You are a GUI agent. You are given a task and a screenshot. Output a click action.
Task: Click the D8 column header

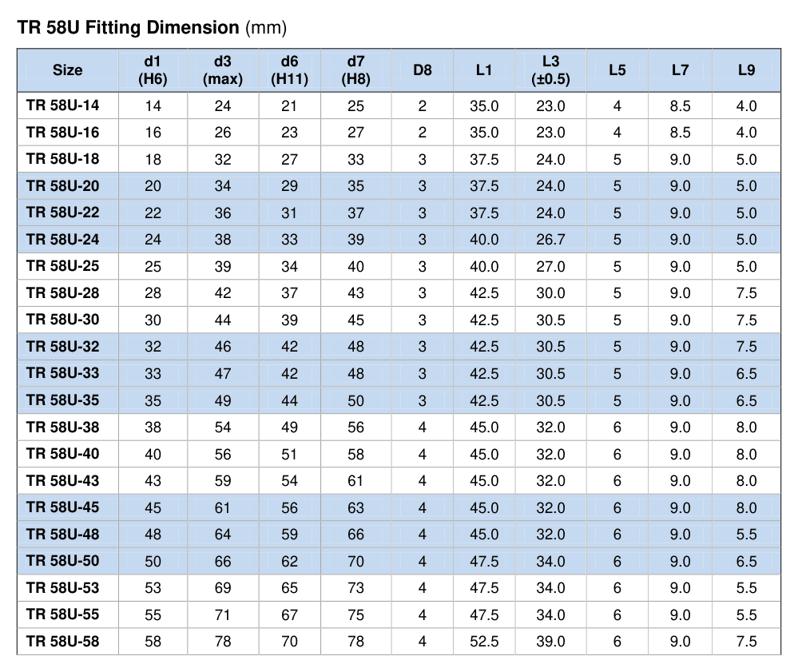point(423,70)
